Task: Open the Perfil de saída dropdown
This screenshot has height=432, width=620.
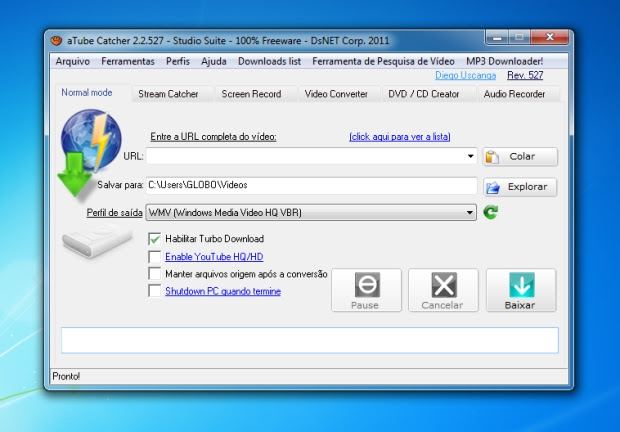Action: tap(311, 213)
